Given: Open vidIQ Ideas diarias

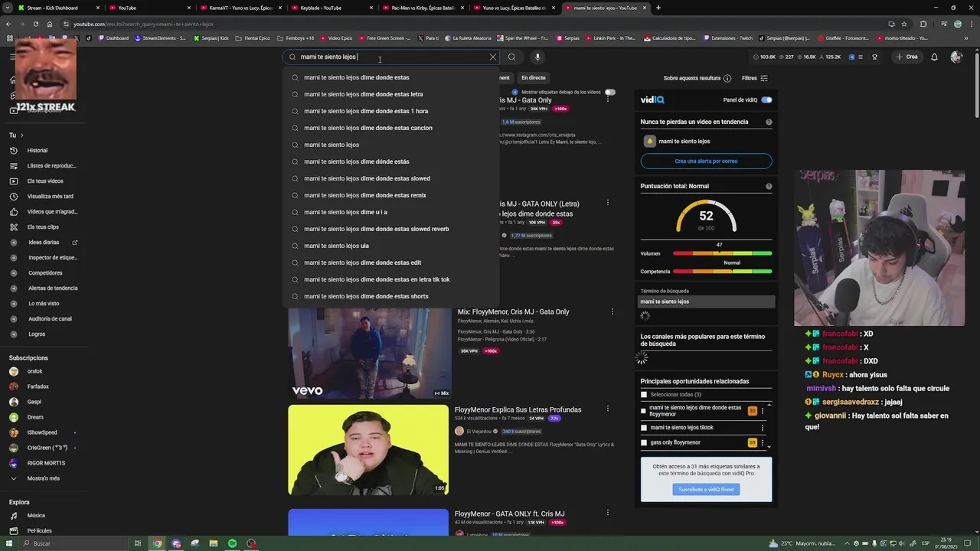Looking at the screenshot, I should [x=44, y=243].
